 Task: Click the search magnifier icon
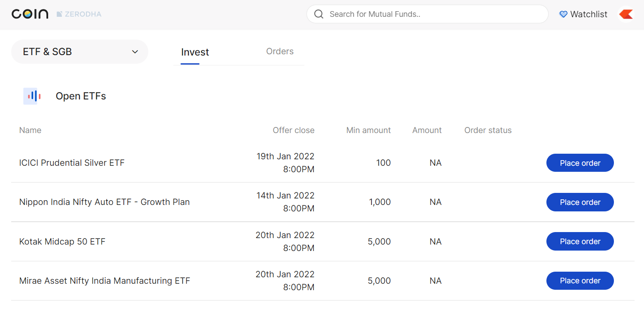(x=319, y=14)
